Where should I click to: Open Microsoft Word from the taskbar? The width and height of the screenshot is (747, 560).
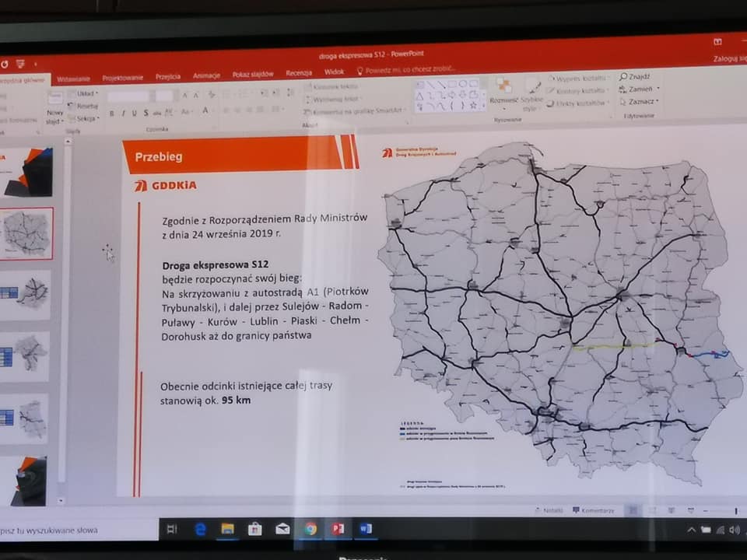pyautogui.click(x=364, y=529)
